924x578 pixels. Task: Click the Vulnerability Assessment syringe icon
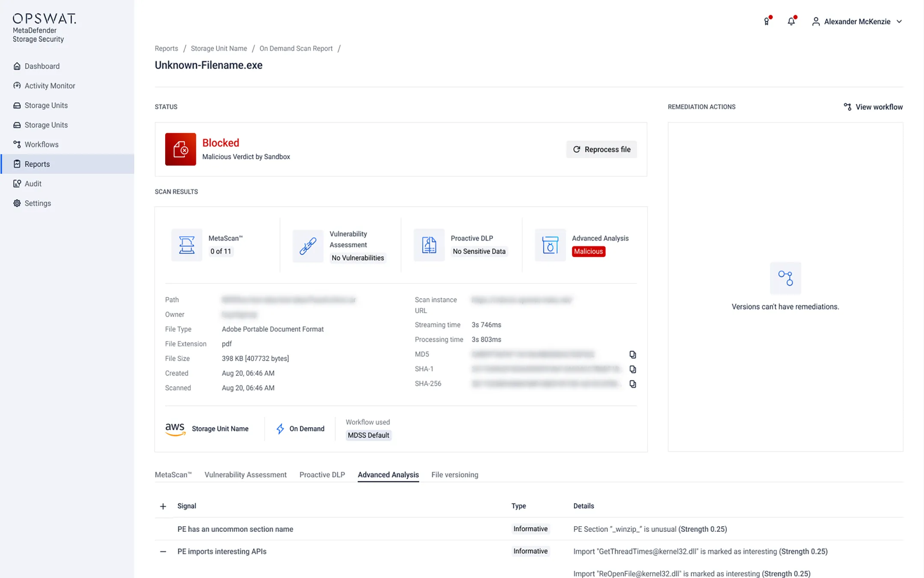click(x=308, y=246)
